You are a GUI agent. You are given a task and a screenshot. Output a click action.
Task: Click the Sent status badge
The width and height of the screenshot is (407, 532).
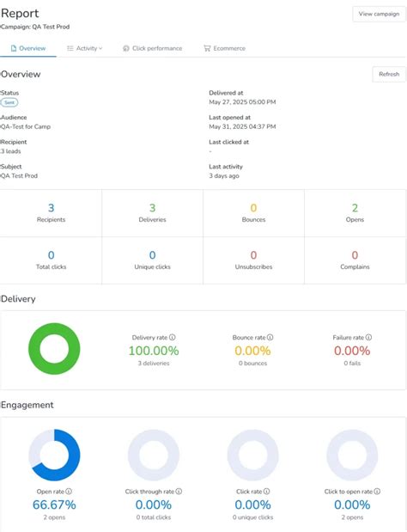9,102
